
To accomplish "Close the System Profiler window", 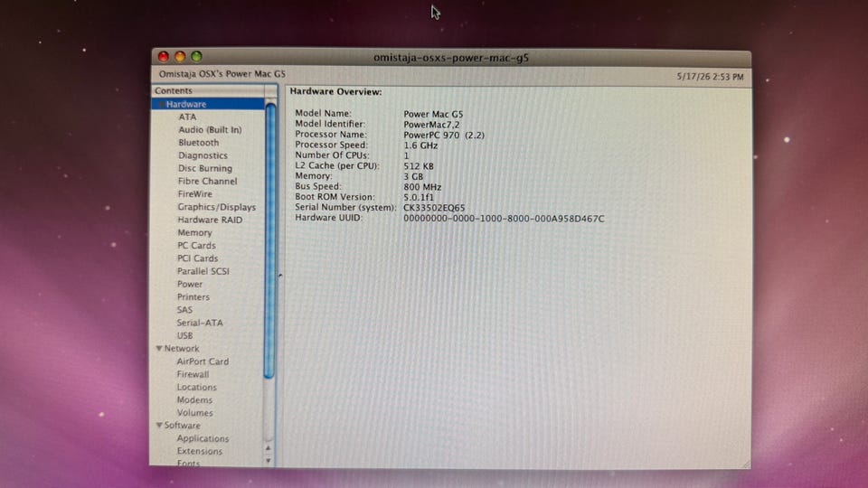I will tap(164, 56).
